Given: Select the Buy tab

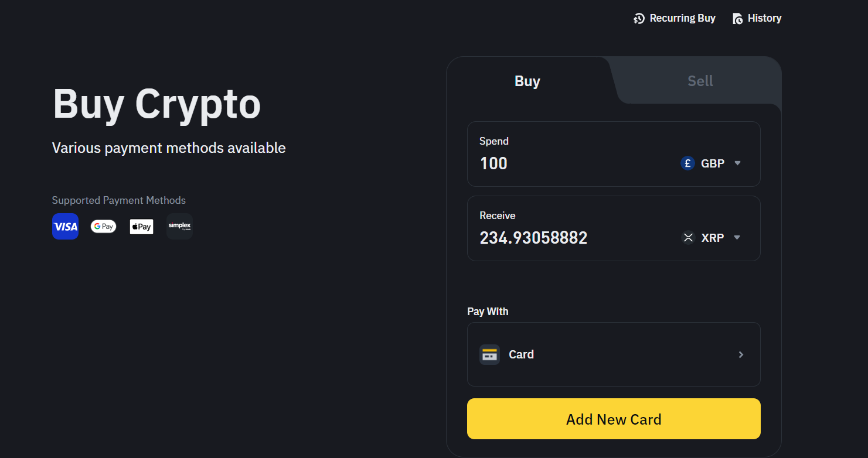Looking at the screenshot, I should click(x=527, y=81).
